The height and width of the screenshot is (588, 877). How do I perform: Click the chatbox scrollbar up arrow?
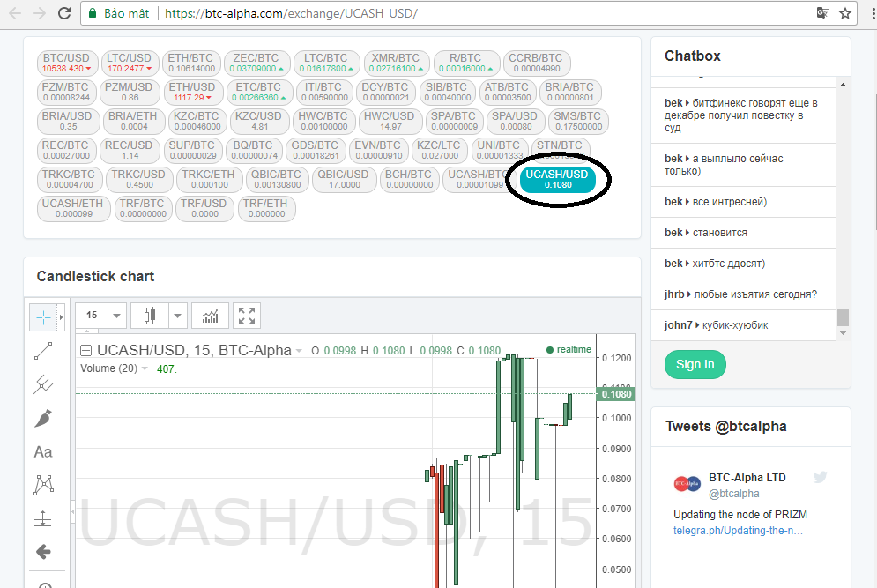pyautogui.click(x=843, y=85)
